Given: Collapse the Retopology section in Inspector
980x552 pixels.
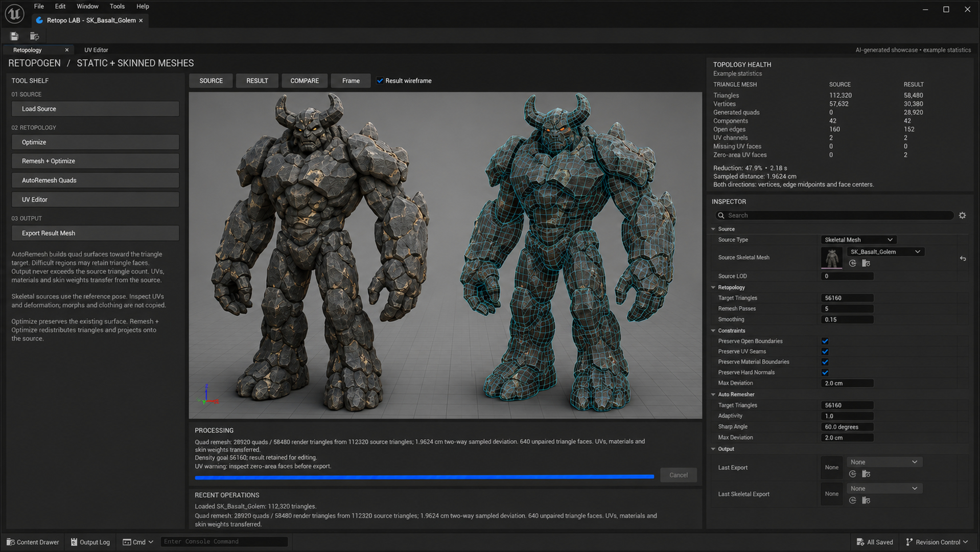Looking at the screenshot, I should click(713, 288).
